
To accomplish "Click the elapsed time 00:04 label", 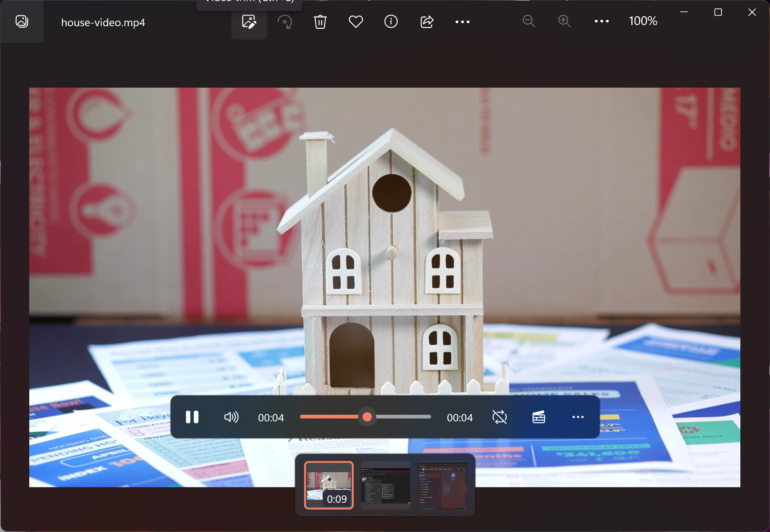I will tap(271, 417).
